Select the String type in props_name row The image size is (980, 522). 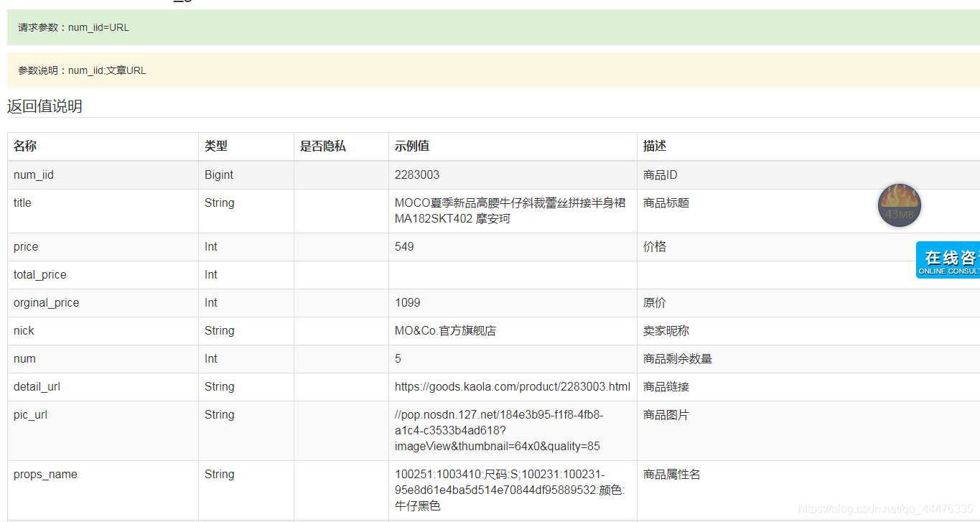coord(220,474)
